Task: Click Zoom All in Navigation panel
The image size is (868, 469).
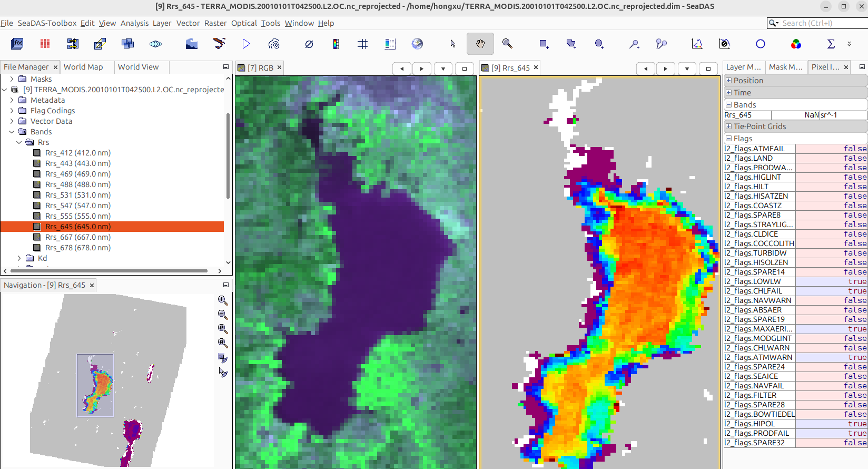Action: click(223, 343)
